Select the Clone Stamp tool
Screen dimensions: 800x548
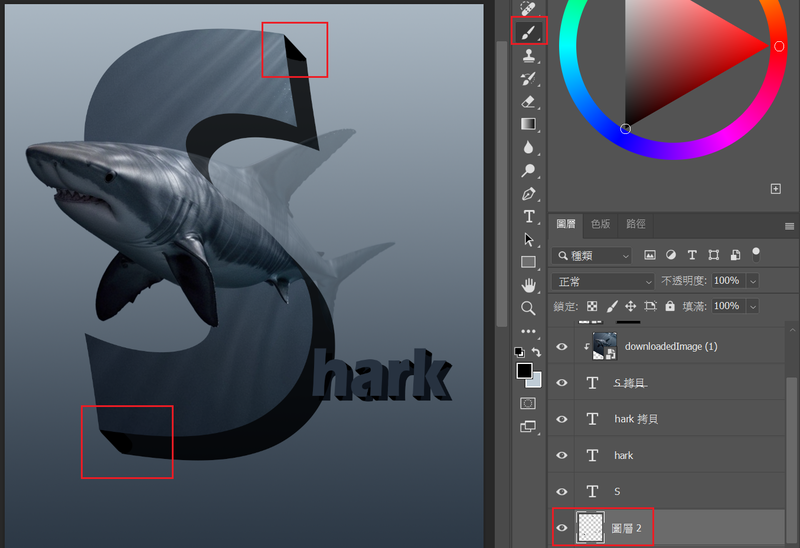[x=528, y=56]
